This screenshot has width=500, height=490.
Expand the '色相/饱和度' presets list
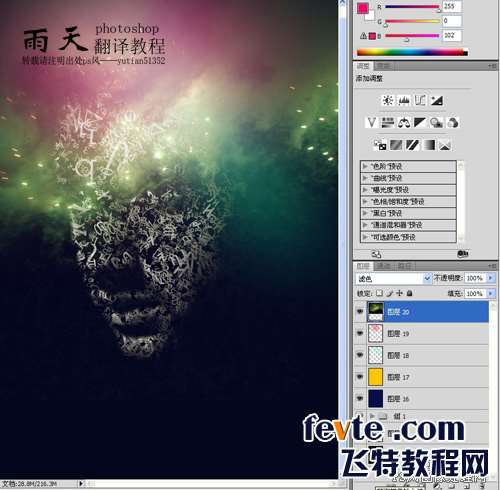pos(365,201)
